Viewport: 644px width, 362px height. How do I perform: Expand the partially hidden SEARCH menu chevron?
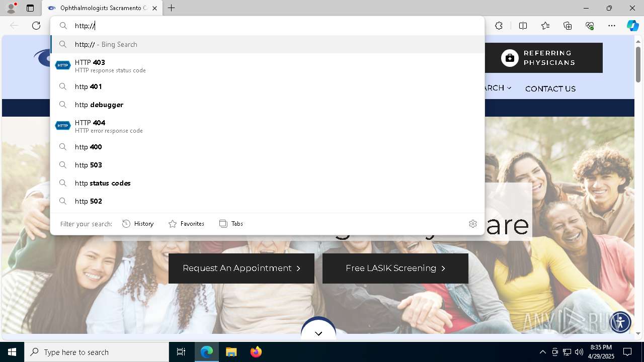[x=509, y=88]
